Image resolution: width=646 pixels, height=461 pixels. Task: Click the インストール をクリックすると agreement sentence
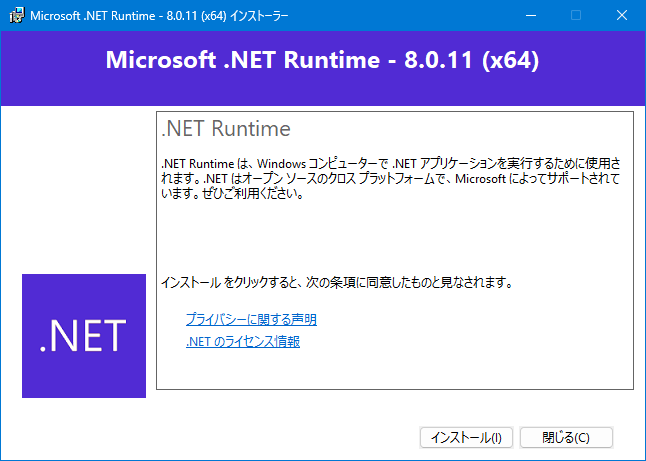click(337, 283)
